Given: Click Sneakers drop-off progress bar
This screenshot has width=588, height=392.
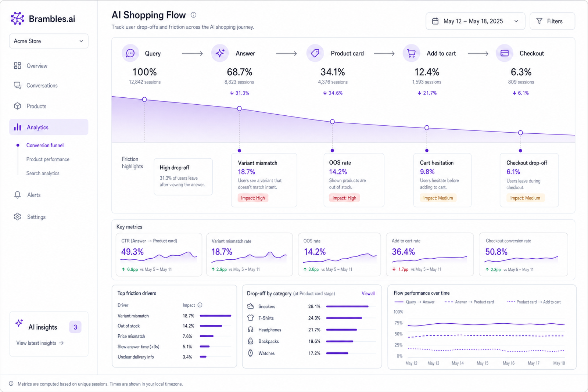Looking at the screenshot, I should click(x=347, y=306).
